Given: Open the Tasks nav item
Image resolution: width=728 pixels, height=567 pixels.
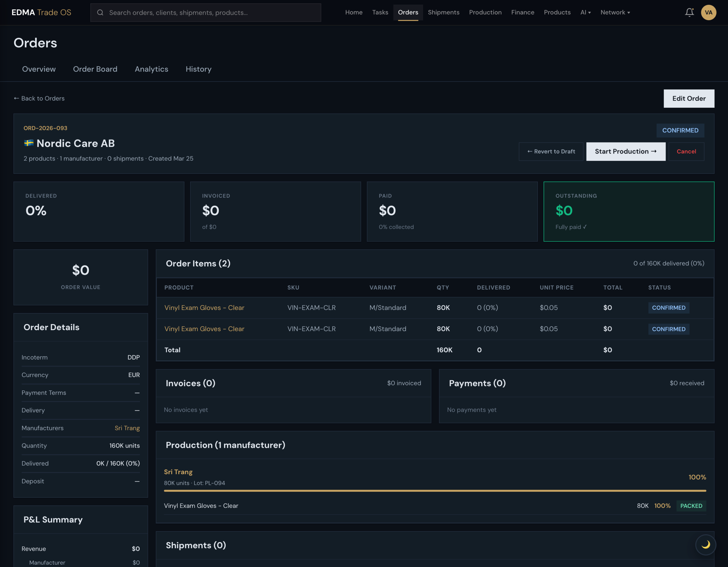Looking at the screenshot, I should pos(380,12).
